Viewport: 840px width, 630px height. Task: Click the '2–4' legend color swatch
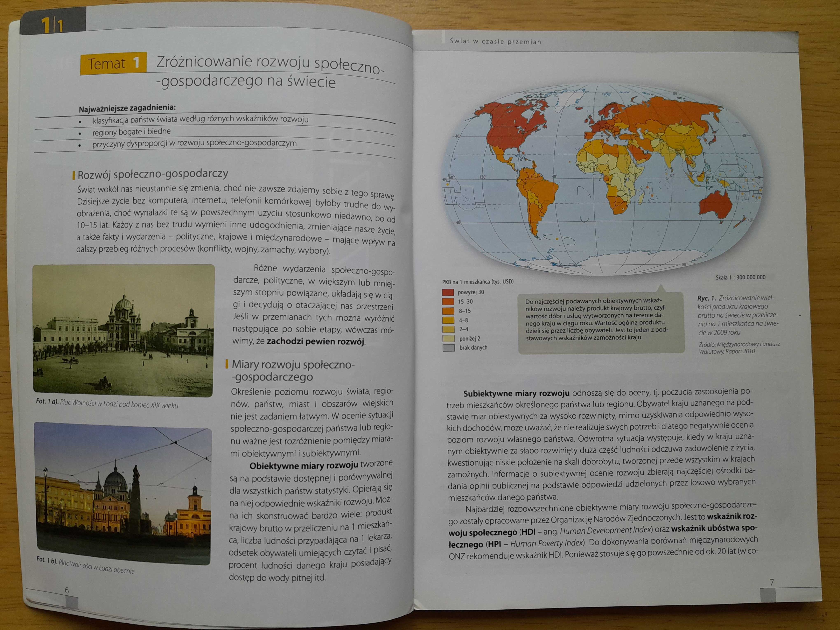point(448,329)
